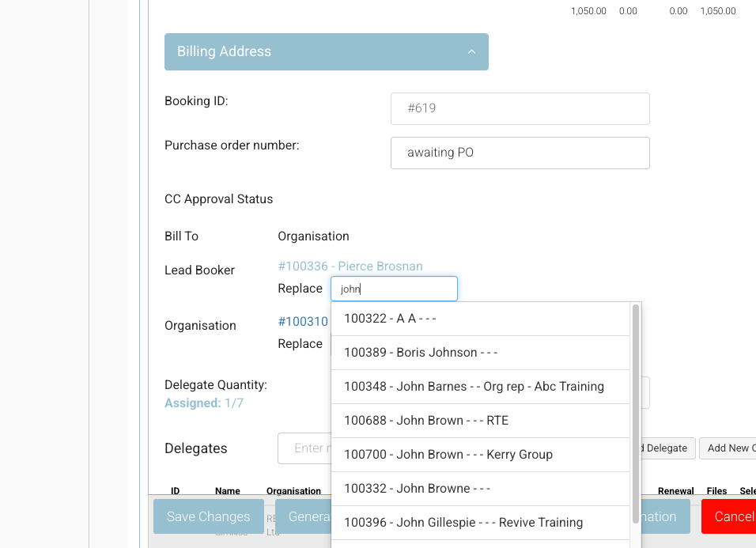The image size is (756, 548).
Task: Click the Files column header
Action: [x=716, y=490]
